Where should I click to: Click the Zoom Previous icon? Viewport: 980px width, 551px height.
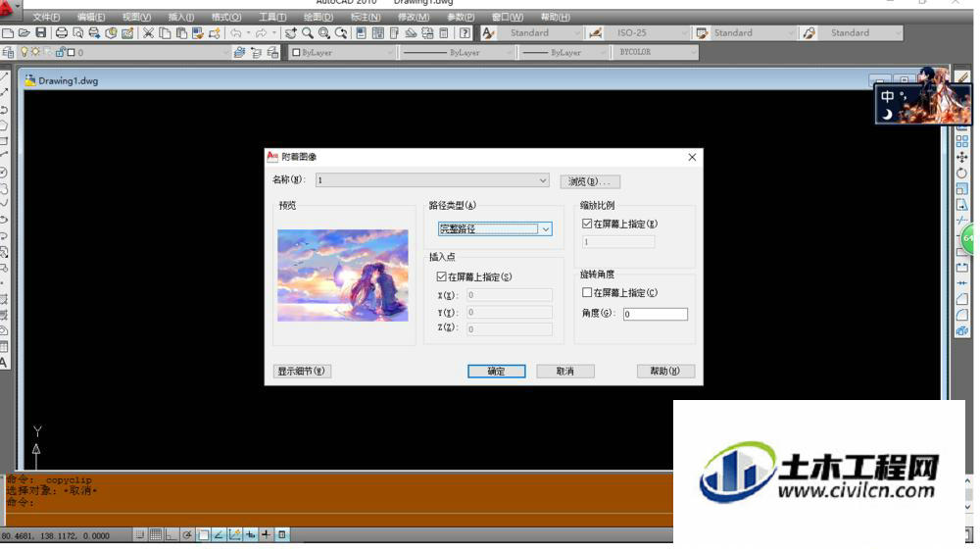(x=341, y=32)
